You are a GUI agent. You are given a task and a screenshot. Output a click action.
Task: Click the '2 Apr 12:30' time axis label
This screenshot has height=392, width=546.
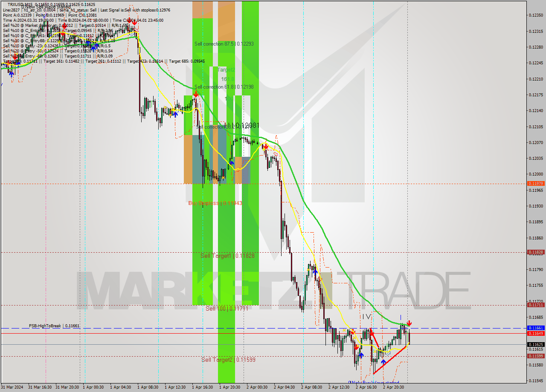pos(340,387)
